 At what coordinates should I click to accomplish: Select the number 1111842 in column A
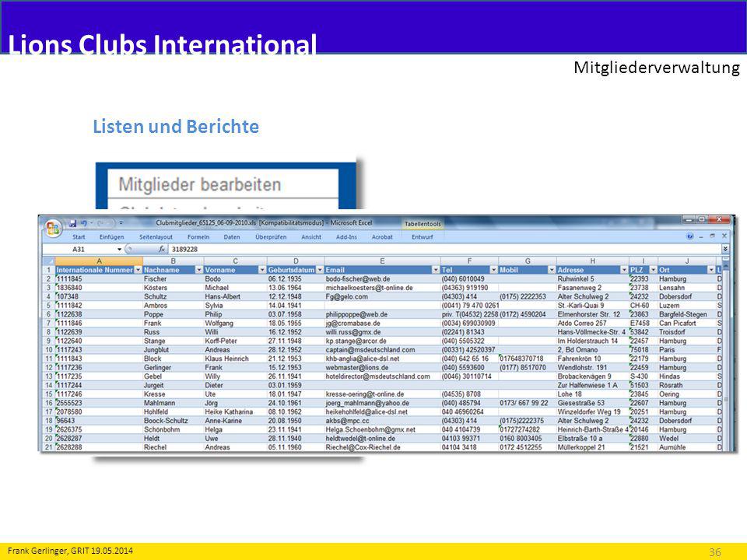pos(69,306)
